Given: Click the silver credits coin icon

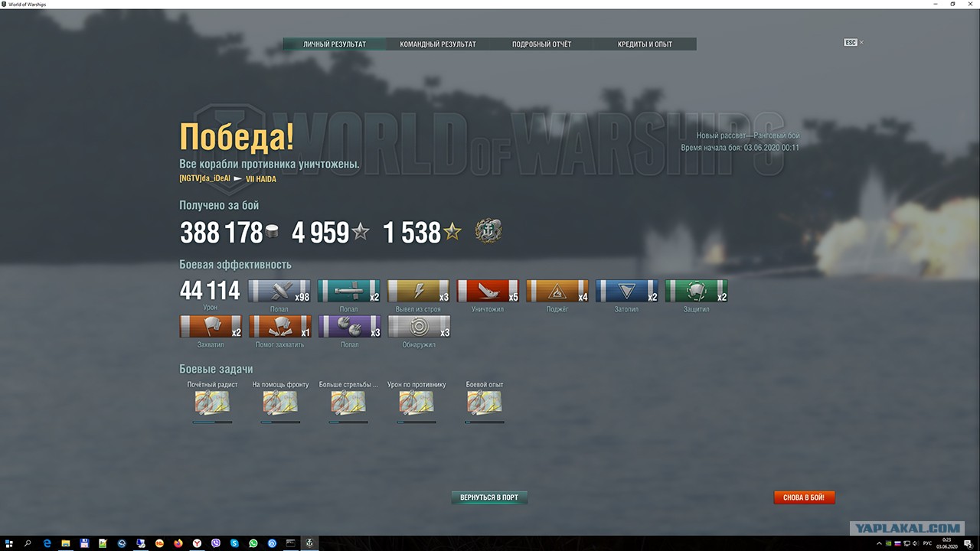Looking at the screenshot, I should point(272,232).
